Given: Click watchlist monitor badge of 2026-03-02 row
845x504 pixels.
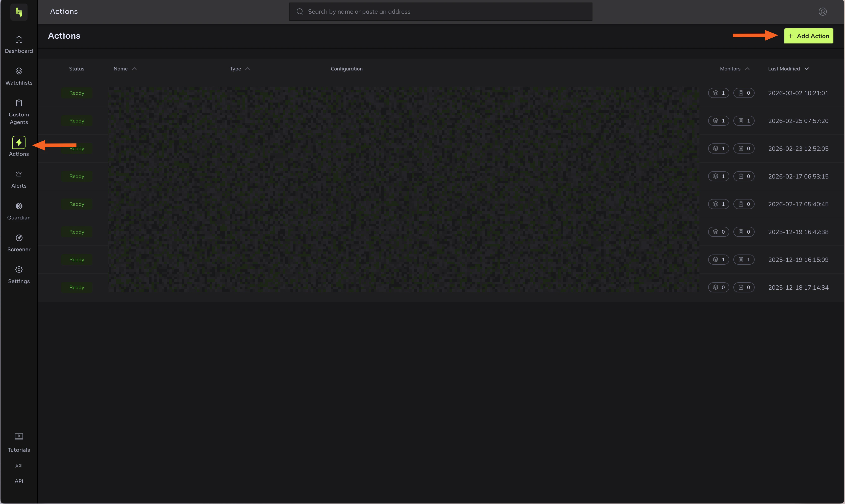Looking at the screenshot, I should pos(718,93).
